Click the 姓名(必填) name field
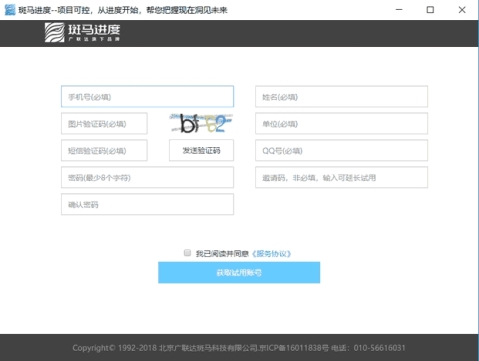The width and height of the screenshot is (479, 361). point(341,97)
